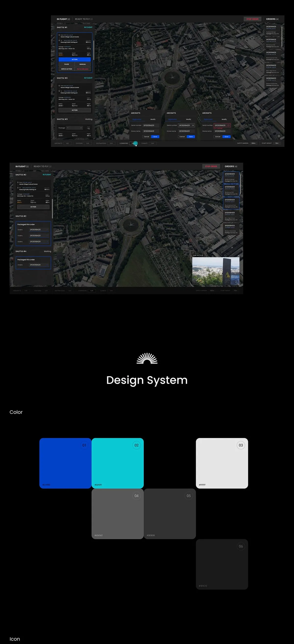This screenshot has height=644, width=294.
Task: Edit Climate in the upper mockup's bottom bar
Action: point(152,144)
